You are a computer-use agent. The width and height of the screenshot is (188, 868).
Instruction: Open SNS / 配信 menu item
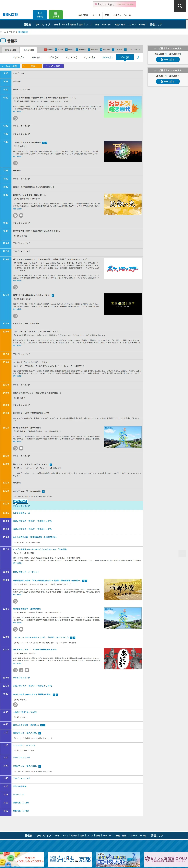pyautogui.click(x=83, y=15)
